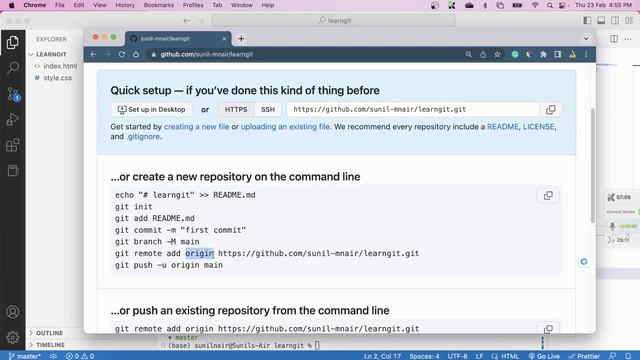This screenshot has height=360, width=640.
Task: Open macOS Spotlight search icon
Action: pos(550,5)
